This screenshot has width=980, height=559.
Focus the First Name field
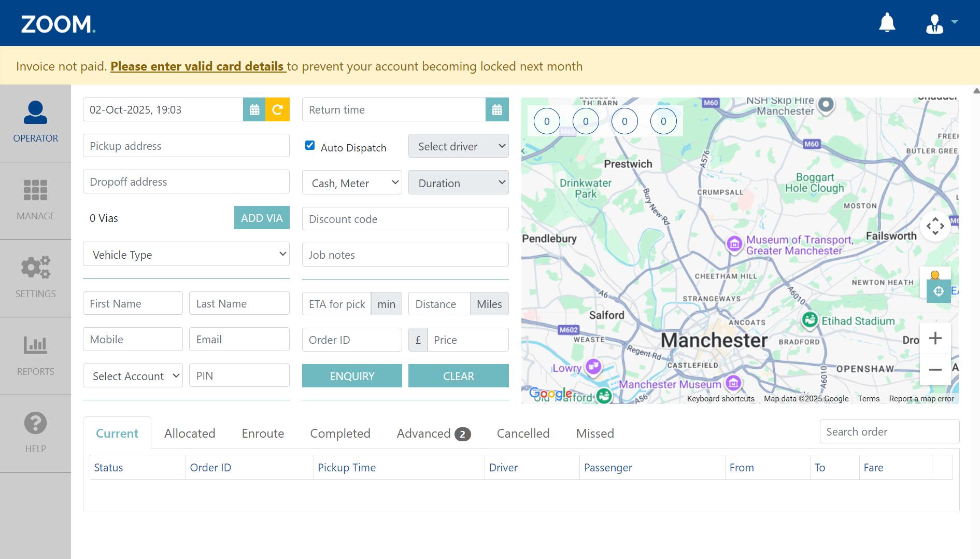pyautogui.click(x=133, y=303)
